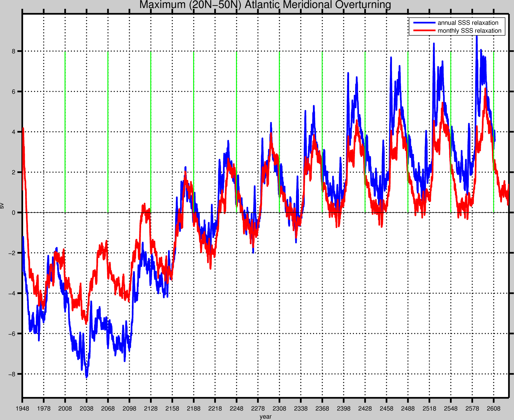Viewport: 514px width, 420px height.
Task: Select the 2428 x-axis tick label
Action: pos(365,409)
